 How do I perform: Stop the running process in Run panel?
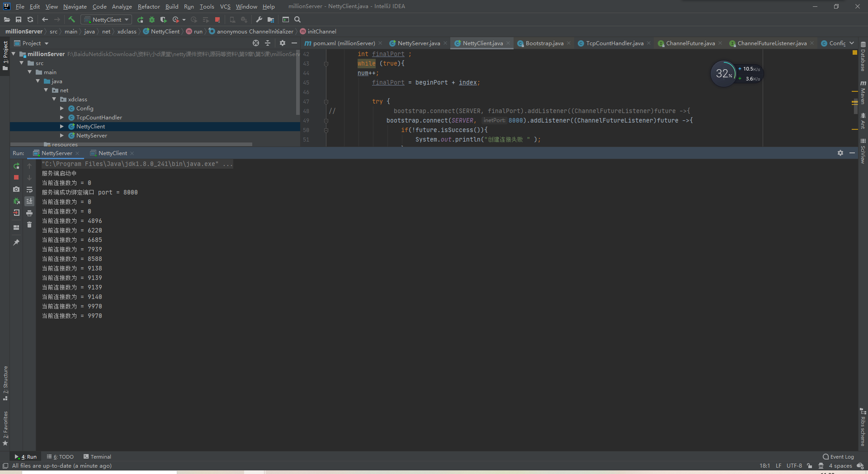pos(16,178)
